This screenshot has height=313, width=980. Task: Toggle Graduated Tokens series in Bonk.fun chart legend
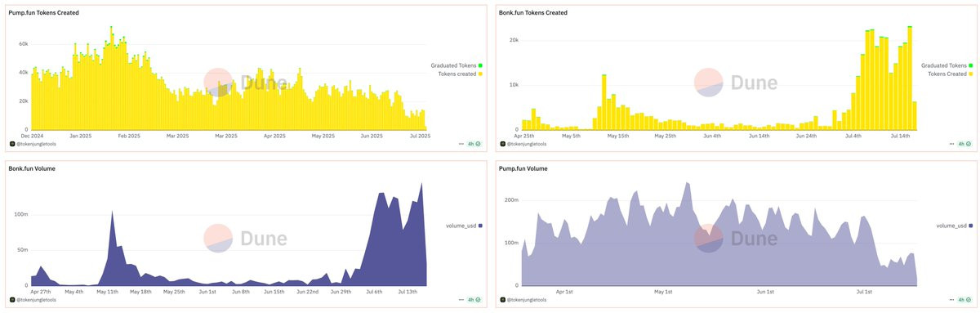tap(947, 65)
